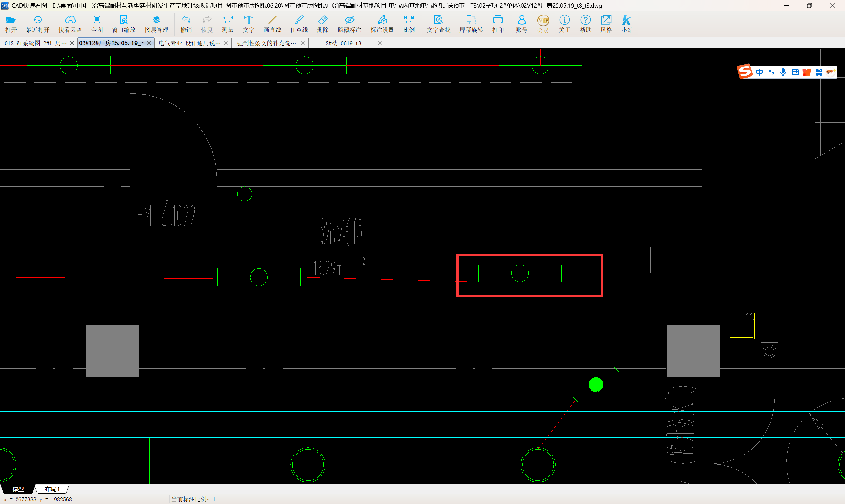Undo last action with 撤销
The height and width of the screenshot is (504, 845).
click(186, 24)
